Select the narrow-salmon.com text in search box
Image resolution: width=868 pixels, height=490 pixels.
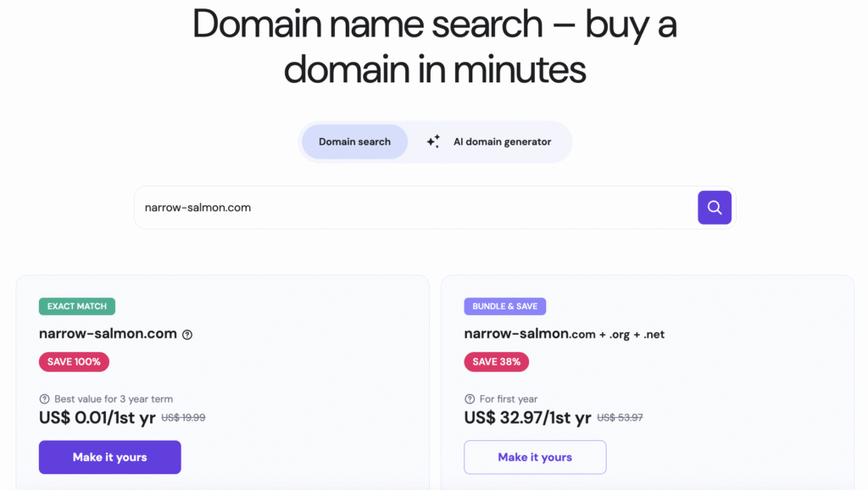pos(196,207)
